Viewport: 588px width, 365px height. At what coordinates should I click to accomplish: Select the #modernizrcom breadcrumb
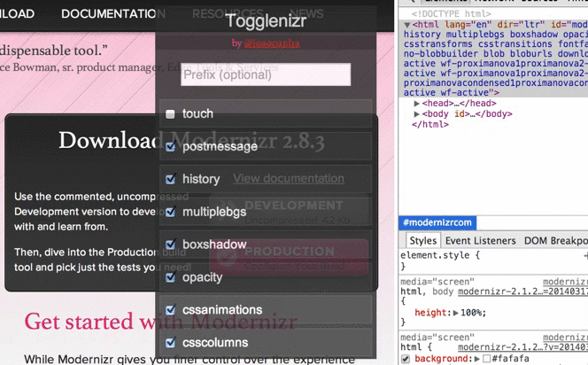coord(437,222)
